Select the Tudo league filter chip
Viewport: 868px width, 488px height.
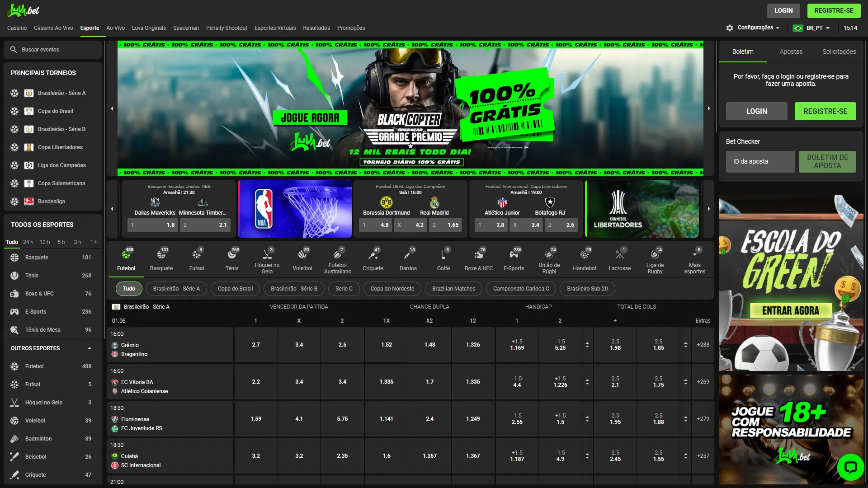click(129, 289)
